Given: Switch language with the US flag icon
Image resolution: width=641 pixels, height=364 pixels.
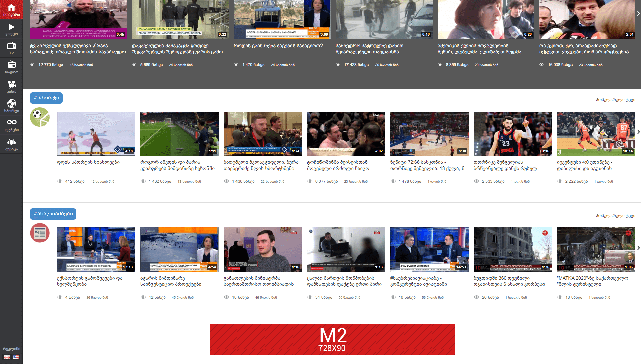Looking at the screenshot, I should click(x=16, y=357).
